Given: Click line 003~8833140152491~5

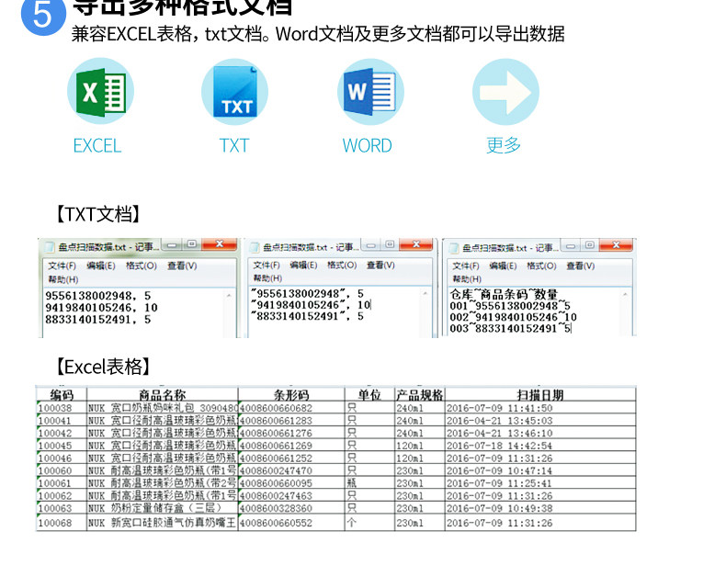Looking at the screenshot, I should [510, 328].
